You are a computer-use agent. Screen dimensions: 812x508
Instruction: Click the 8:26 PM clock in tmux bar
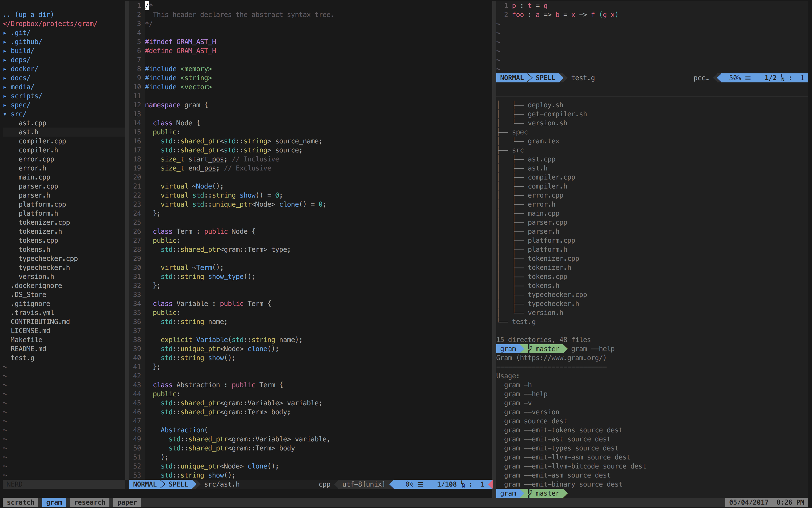click(x=790, y=502)
